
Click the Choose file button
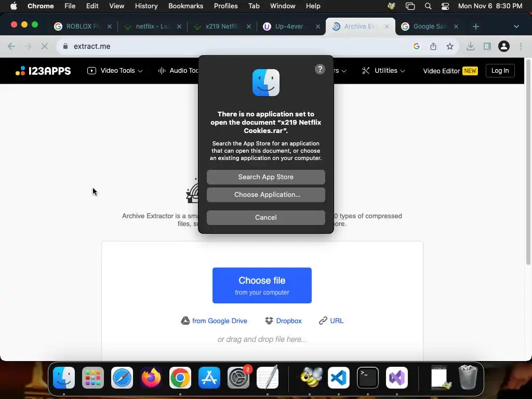[x=262, y=285]
